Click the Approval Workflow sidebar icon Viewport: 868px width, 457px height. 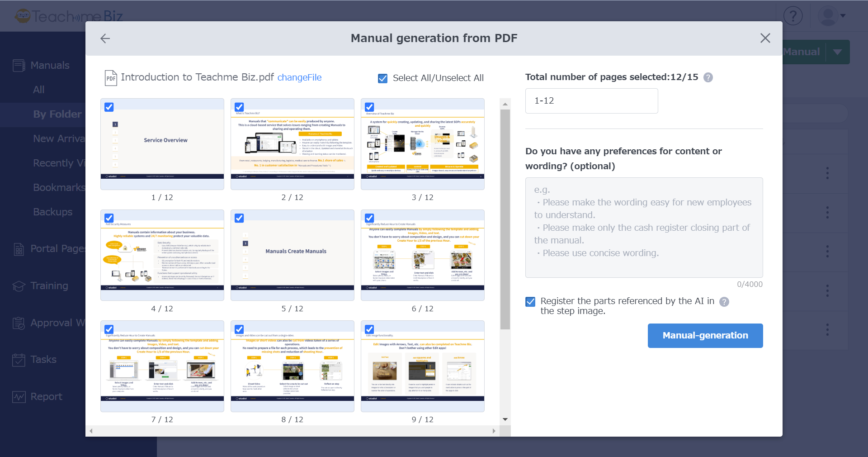[18, 323]
